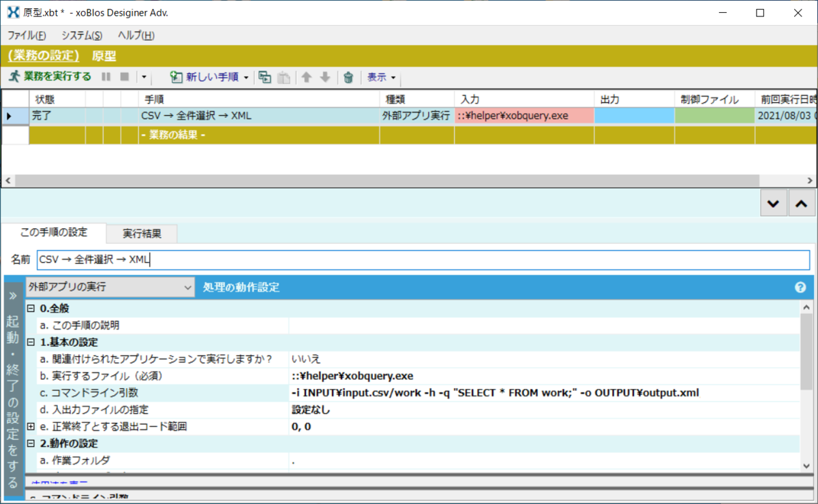Collapse the 2.動作の設定 section
The width and height of the screenshot is (818, 504).
point(31,443)
